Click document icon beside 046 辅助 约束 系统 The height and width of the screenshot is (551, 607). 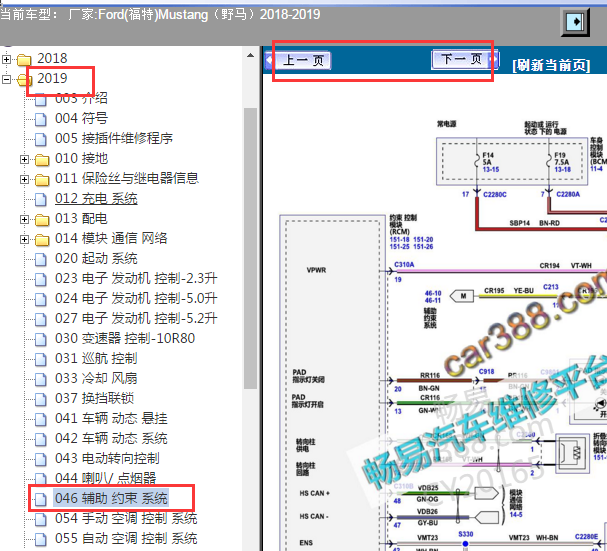pos(41,499)
